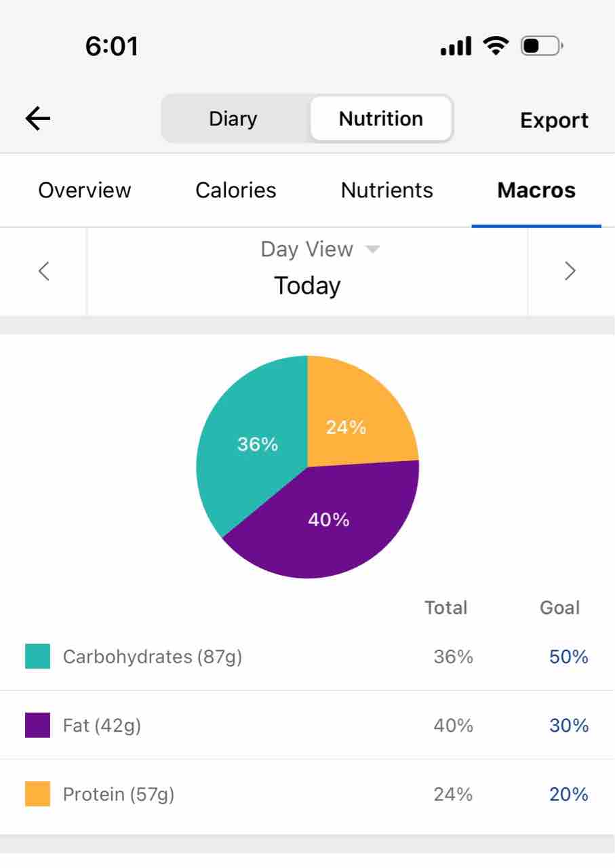Screen dimensions: 615x868
Task: Switch to the Calories tab
Action: (236, 191)
